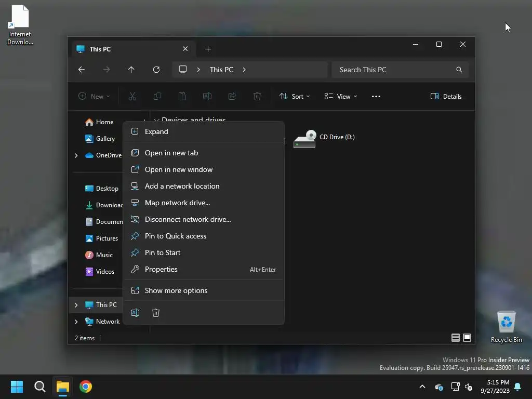The height and width of the screenshot is (399, 532).
Task: Choose Open in new window
Action: (204, 170)
